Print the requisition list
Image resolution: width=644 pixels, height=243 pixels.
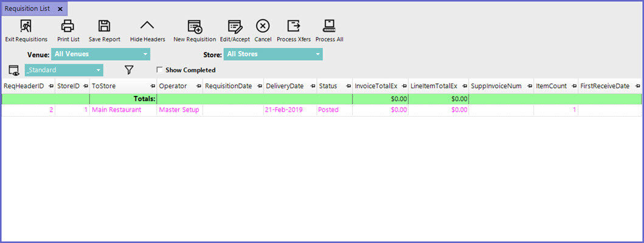(x=68, y=26)
